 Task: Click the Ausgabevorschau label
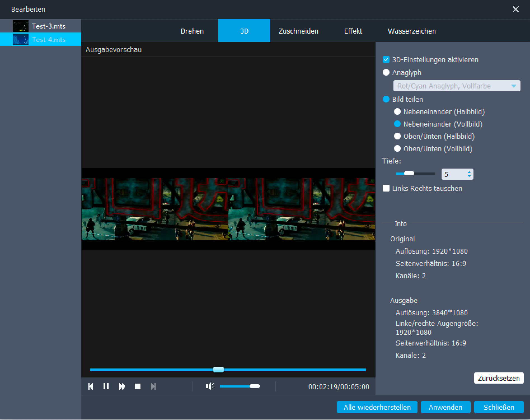114,50
